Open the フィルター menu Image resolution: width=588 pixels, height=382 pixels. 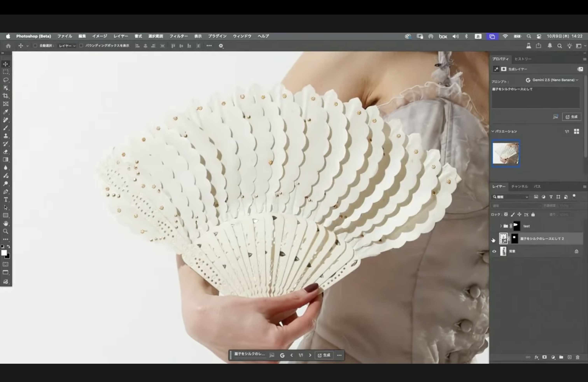coord(178,36)
